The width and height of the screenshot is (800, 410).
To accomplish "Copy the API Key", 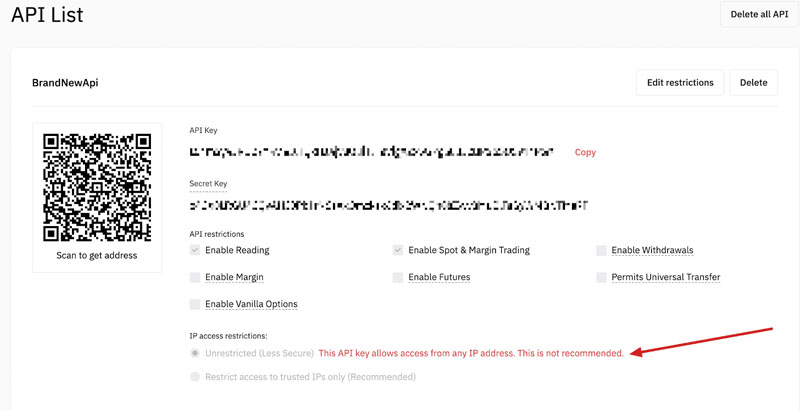I will click(x=585, y=152).
